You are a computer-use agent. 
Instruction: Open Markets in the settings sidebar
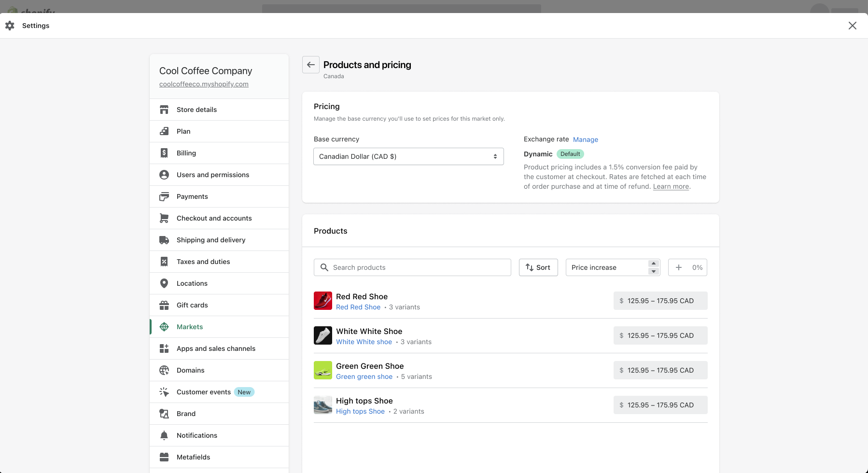190,327
